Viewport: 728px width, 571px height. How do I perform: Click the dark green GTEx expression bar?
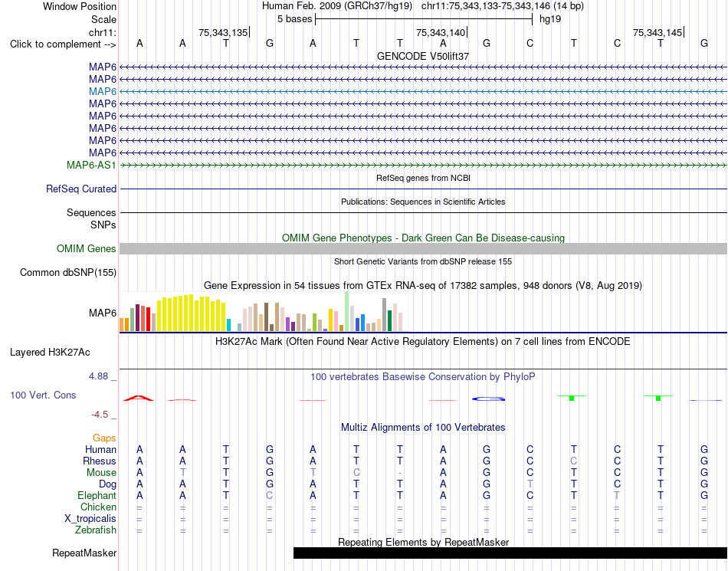click(389, 321)
